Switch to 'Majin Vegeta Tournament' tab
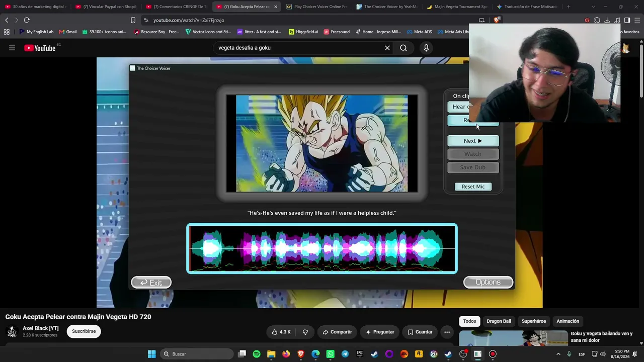 (x=457, y=7)
